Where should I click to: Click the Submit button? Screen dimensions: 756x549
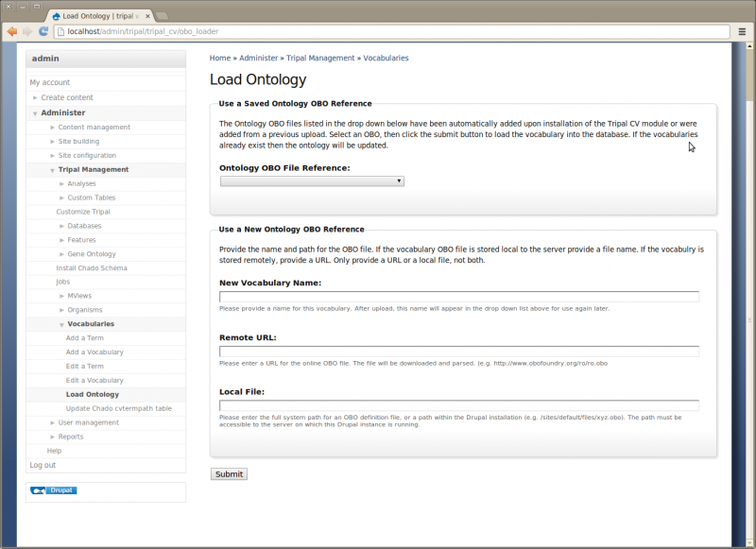229,474
